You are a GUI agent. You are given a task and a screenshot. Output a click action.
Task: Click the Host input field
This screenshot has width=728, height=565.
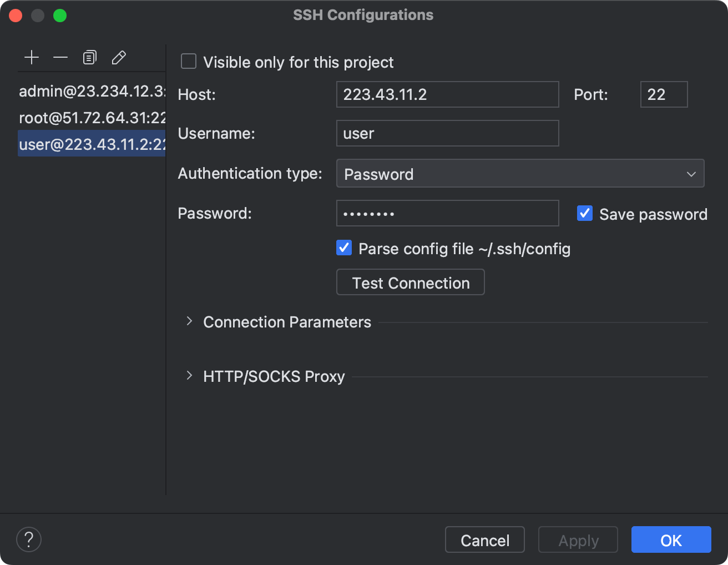[x=447, y=94]
